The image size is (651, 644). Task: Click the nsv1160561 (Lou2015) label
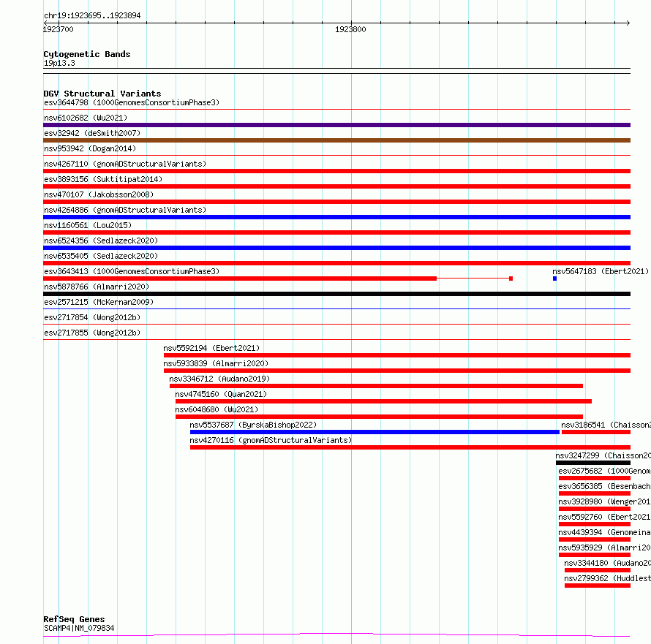(x=88, y=225)
